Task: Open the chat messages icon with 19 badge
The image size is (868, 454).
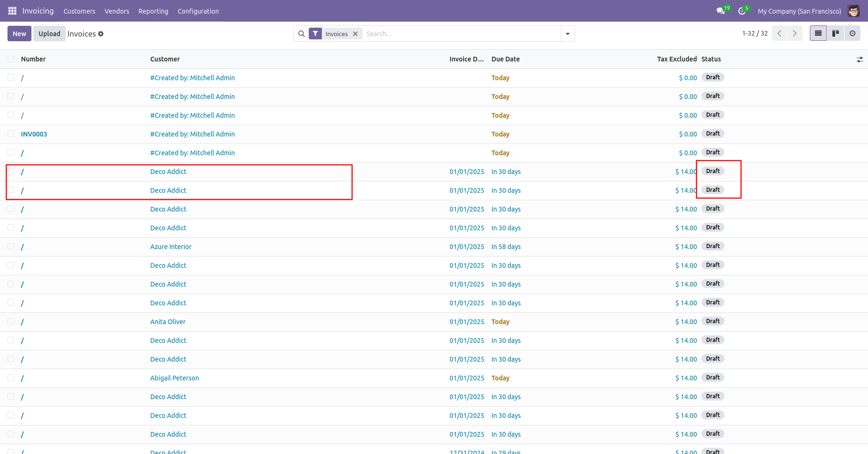Action: [721, 11]
